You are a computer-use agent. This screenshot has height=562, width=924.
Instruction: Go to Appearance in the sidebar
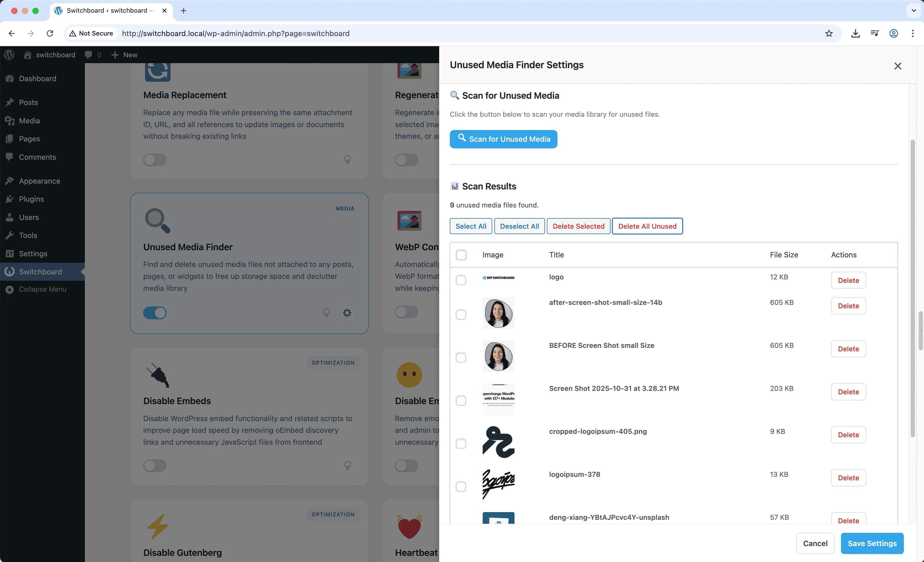(39, 181)
